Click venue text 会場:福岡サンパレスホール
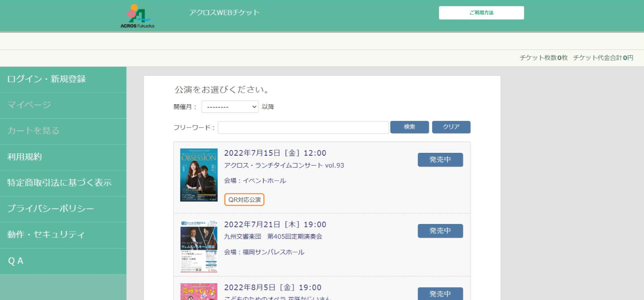 click(264, 252)
